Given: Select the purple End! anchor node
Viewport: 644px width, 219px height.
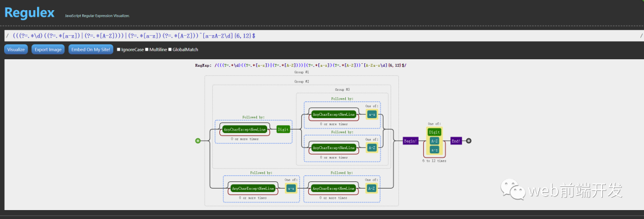Looking at the screenshot, I should (456, 141).
